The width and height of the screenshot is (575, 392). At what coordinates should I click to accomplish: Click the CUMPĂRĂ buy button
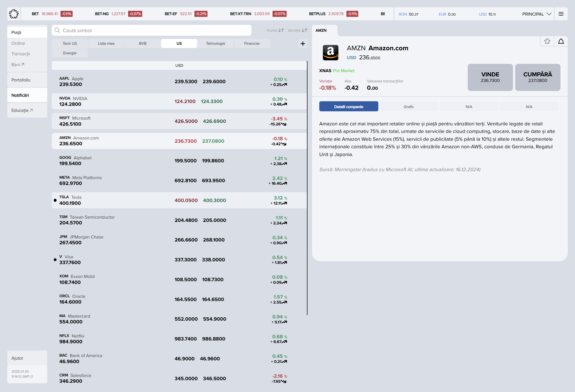click(538, 77)
